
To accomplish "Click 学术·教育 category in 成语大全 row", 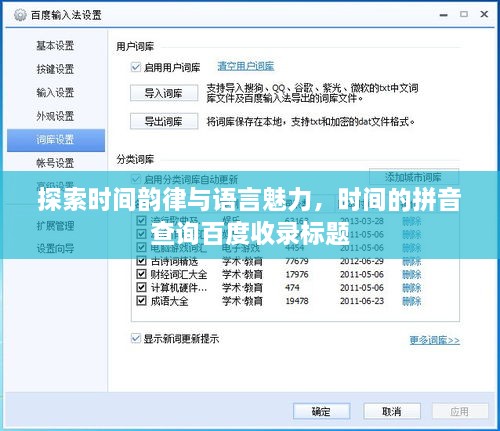I will pos(242,301).
